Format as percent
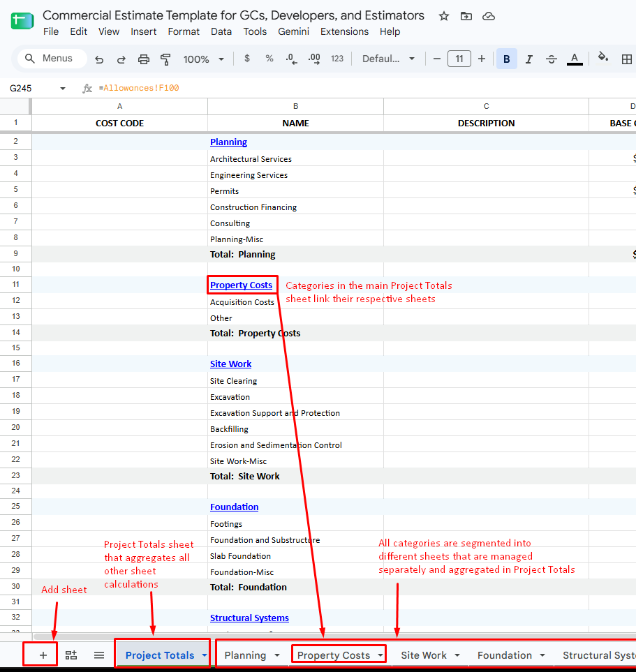The height and width of the screenshot is (672, 636). point(269,59)
